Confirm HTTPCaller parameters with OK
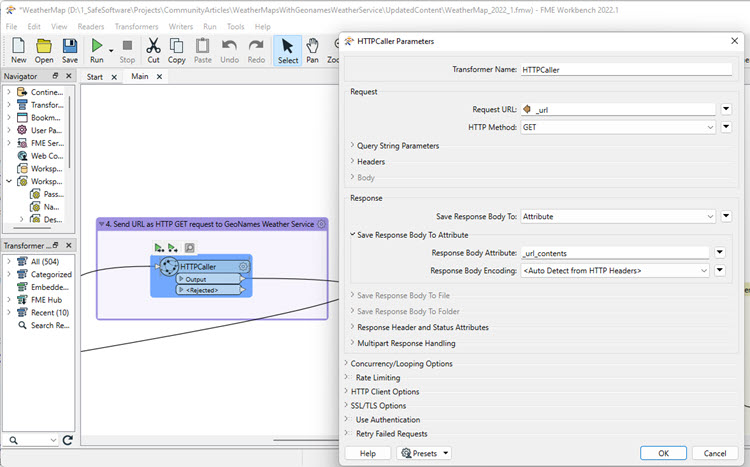Image resolution: width=750 pixels, height=467 pixels. [x=663, y=453]
